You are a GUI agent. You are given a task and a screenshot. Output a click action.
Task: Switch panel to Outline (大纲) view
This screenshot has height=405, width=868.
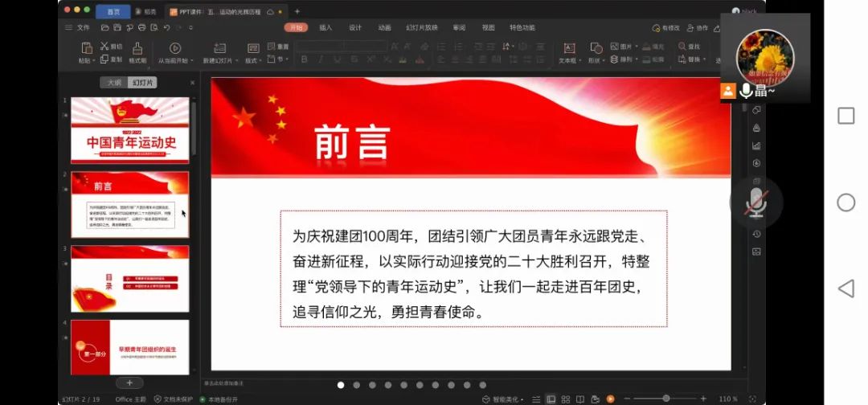tap(115, 83)
